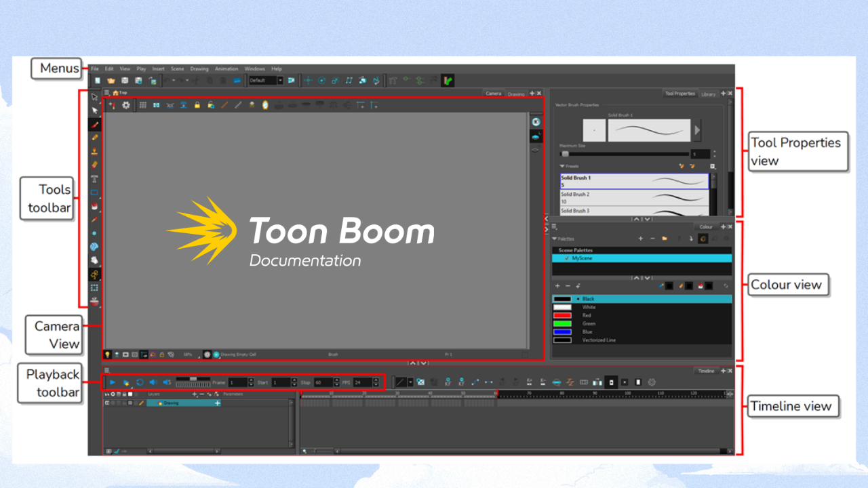Viewport: 868px width, 488px height.
Task: Collapse the Presets section in Tool Properties
Action: 562,166
